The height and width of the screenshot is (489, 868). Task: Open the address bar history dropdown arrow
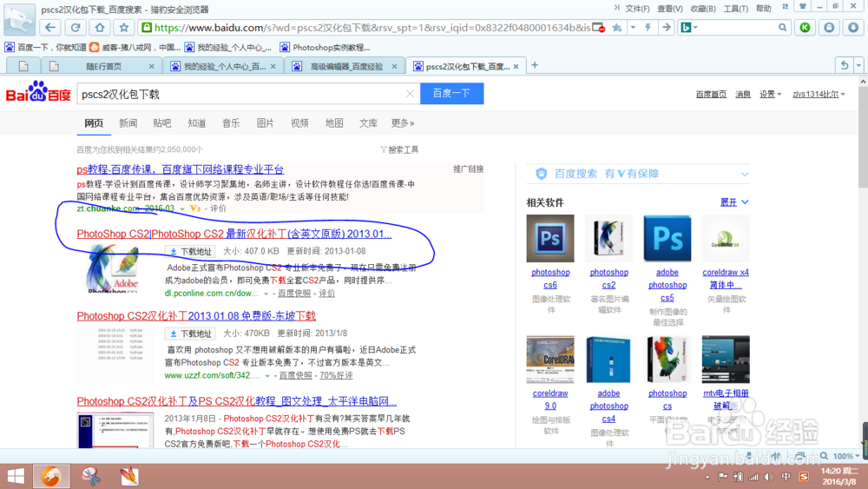tap(633, 28)
